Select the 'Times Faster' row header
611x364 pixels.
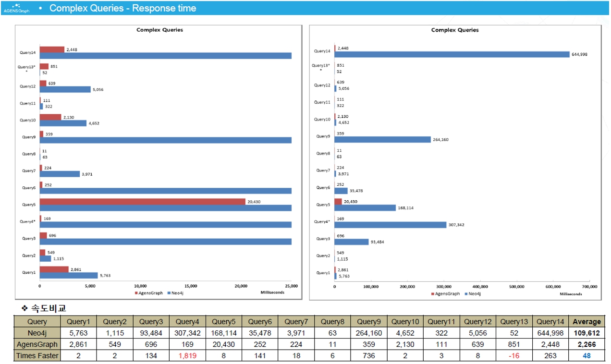[x=37, y=355]
